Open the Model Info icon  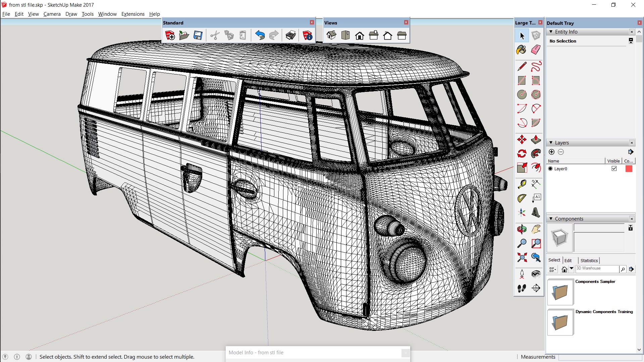[307, 35]
